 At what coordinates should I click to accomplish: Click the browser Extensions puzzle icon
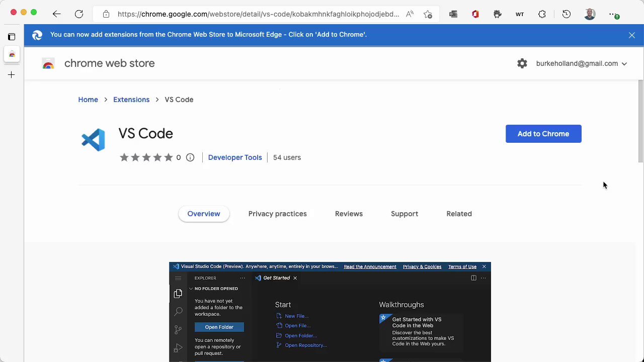pyautogui.click(x=542, y=14)
